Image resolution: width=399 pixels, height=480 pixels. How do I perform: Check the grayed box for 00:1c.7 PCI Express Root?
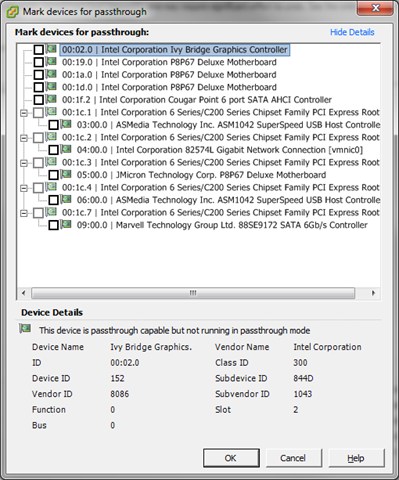39,213
